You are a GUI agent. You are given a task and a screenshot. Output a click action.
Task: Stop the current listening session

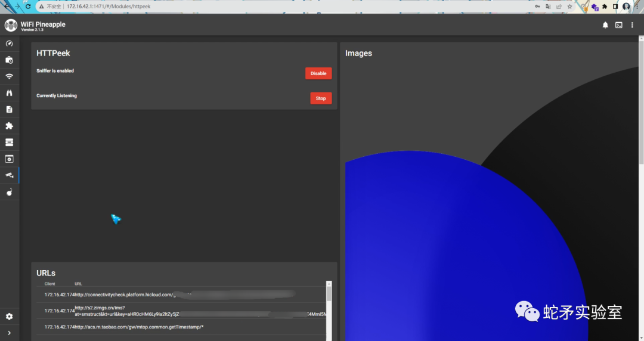[x=321, y=98]
